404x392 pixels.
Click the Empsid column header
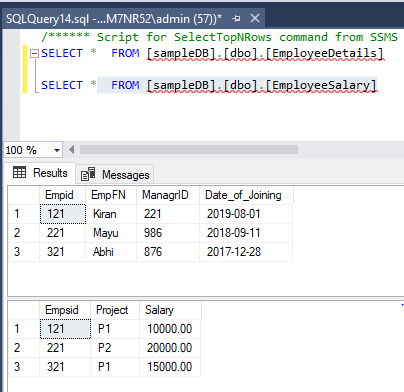(65, 310)
